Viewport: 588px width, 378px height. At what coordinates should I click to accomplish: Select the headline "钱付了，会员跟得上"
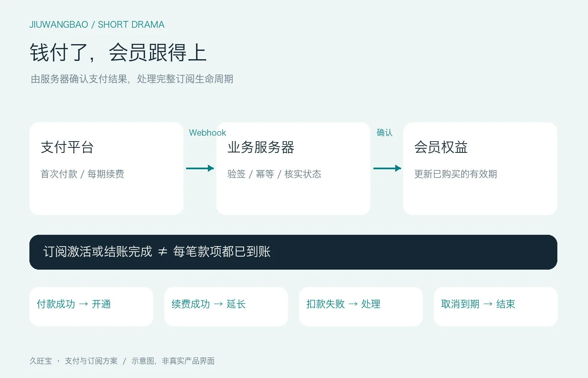click(x=118, y=53)
